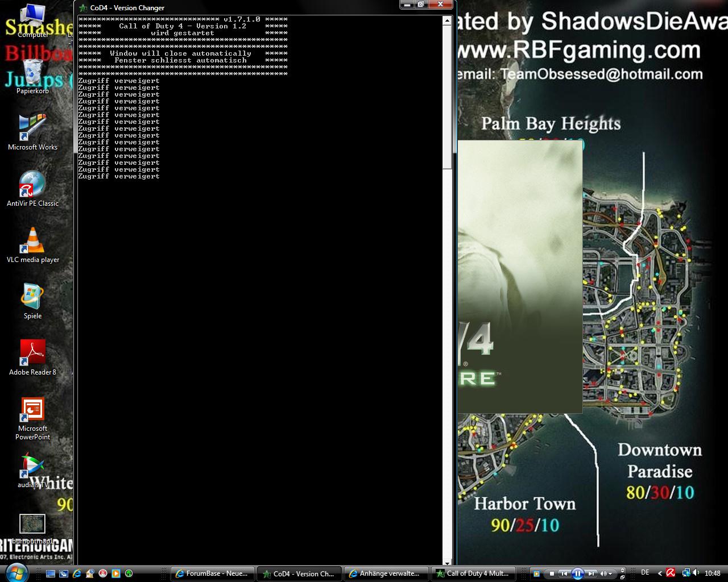Viewport: 728px width, 582px height.
Task: Select the VLC media player desktop shortcut
Action: coord(32,244)
